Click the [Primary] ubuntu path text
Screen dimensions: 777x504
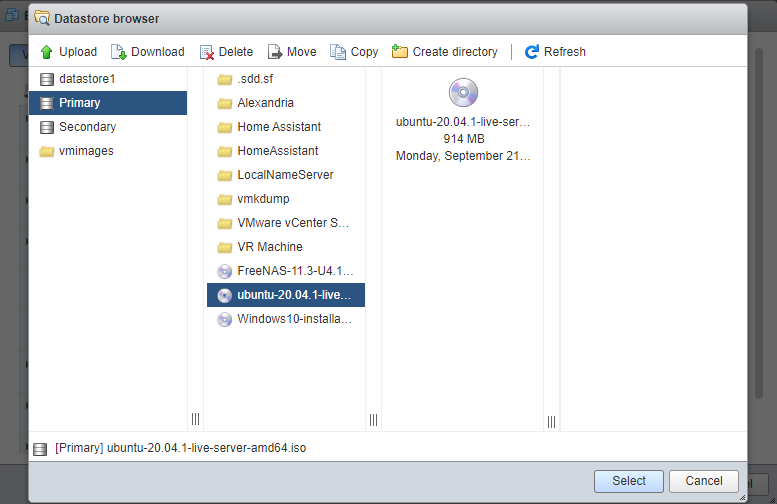180,448
